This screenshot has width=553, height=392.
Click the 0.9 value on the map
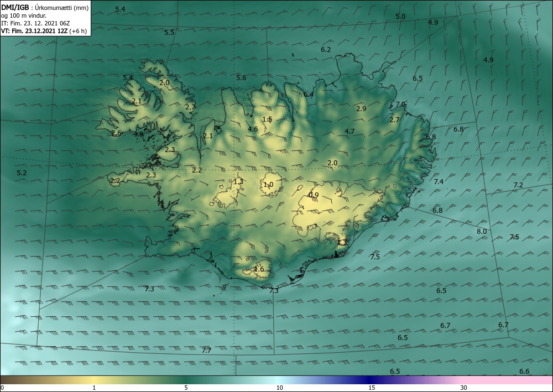click(x=314, y=195)
